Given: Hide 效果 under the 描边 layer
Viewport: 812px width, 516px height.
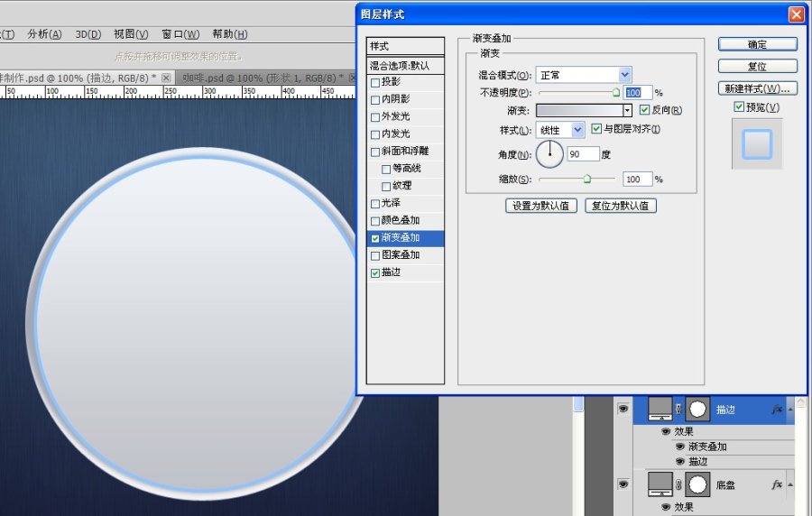Looking at the screenshot, I should 666,431.
